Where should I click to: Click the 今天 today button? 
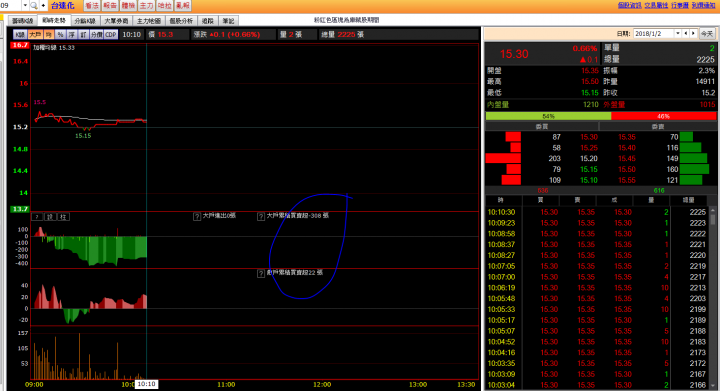pos(707,34)
